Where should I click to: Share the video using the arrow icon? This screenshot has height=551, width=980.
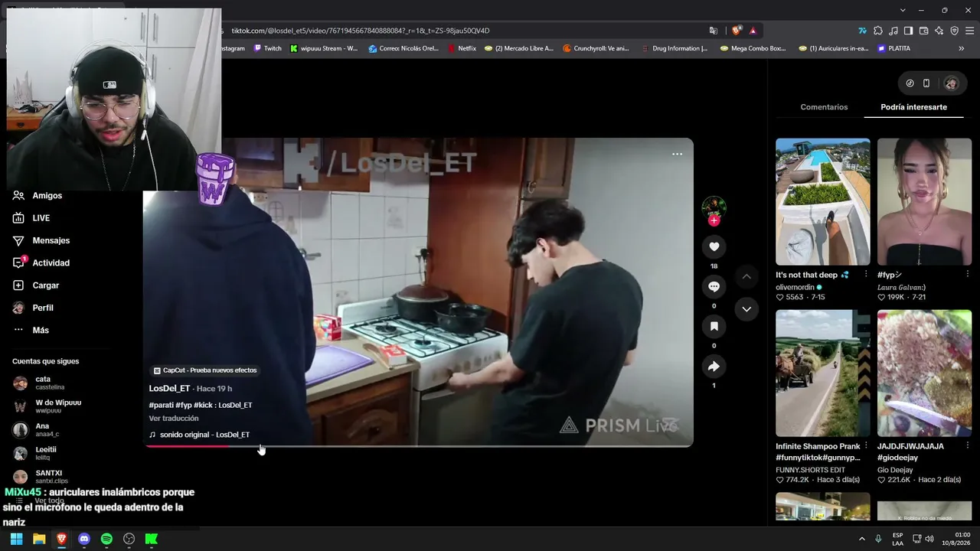(x=714, y=367)
